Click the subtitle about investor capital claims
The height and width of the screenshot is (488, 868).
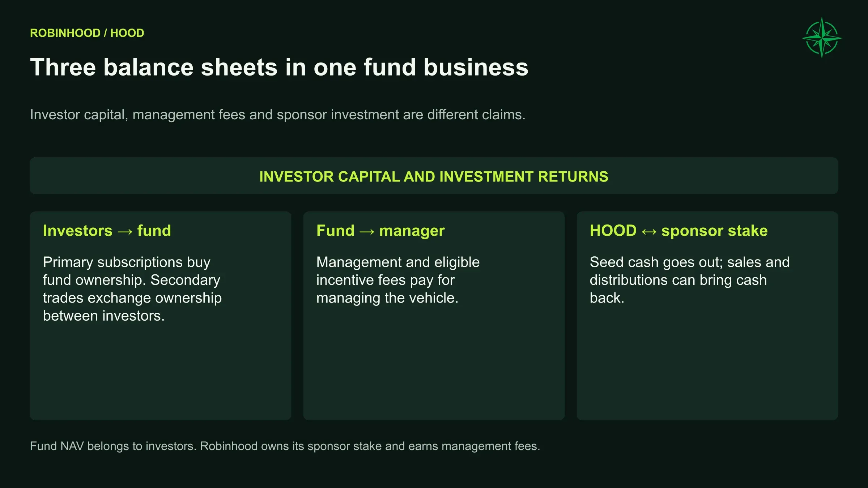pyautogui.click(x=278, y=115)
